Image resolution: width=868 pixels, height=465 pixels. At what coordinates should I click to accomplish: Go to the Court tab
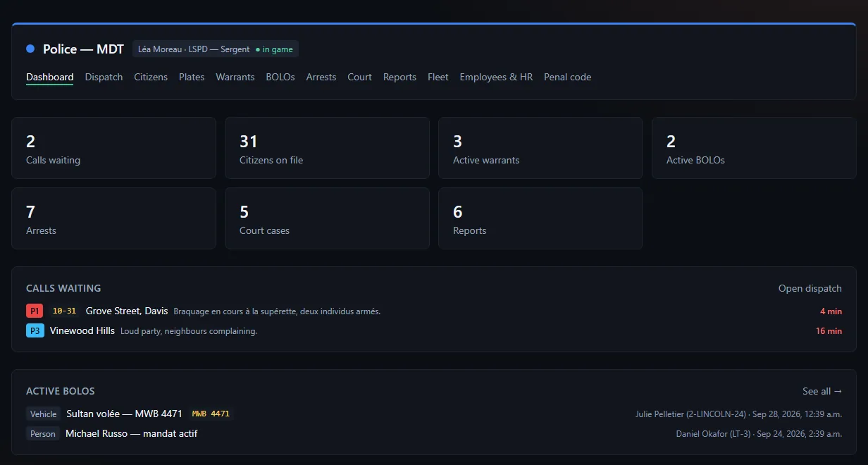(359, 77)
